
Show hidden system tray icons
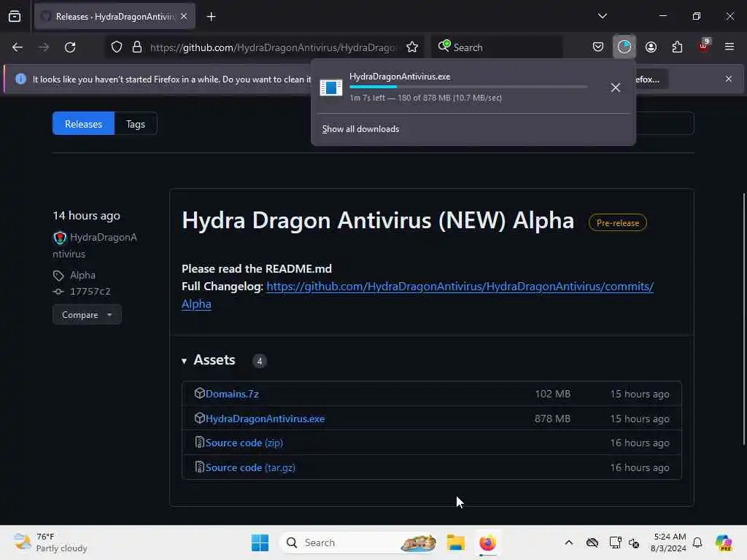click(569, 542)
